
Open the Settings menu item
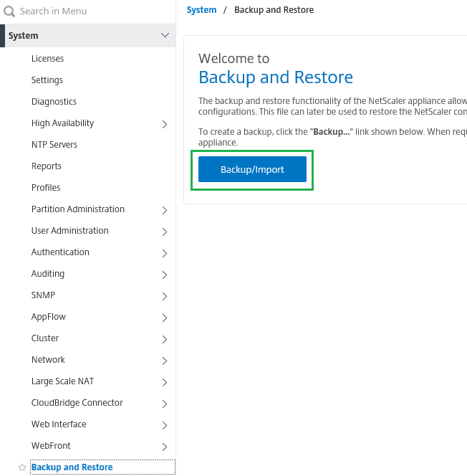click(47, 80)
